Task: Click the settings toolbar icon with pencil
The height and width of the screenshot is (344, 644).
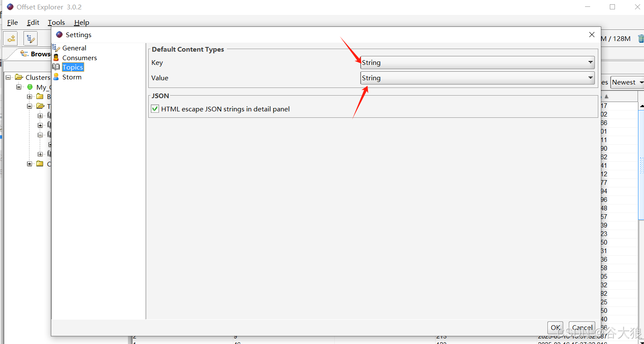Action: point(30,38)
